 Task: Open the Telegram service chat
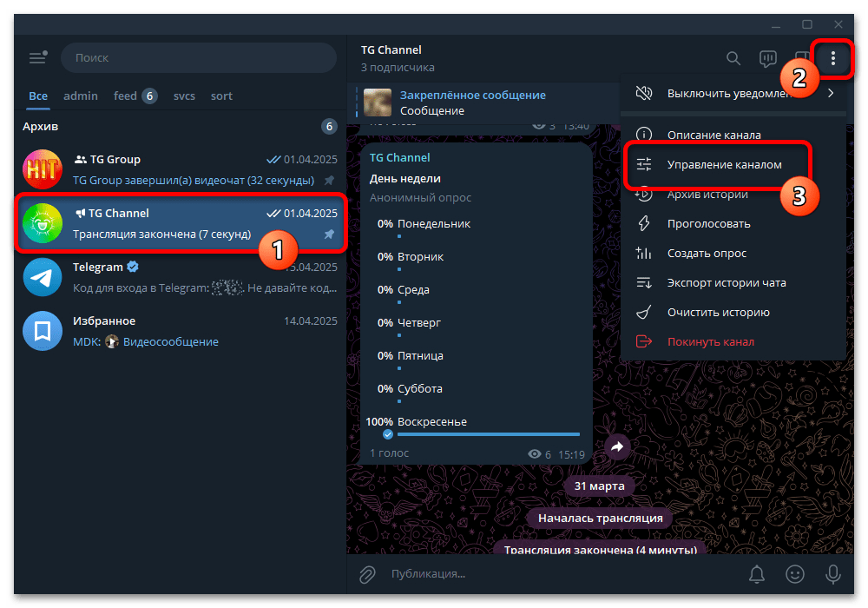tap(180, 277)
